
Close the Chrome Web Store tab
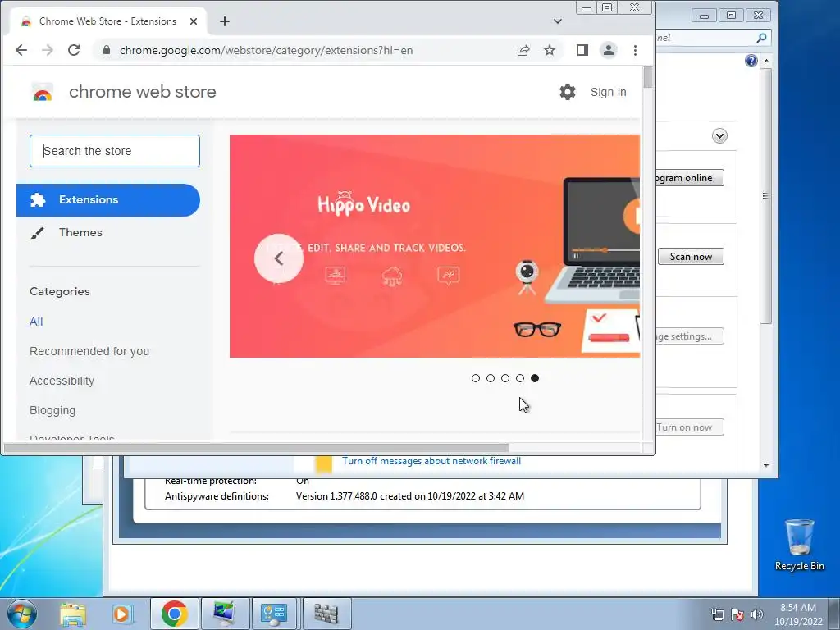194,21
